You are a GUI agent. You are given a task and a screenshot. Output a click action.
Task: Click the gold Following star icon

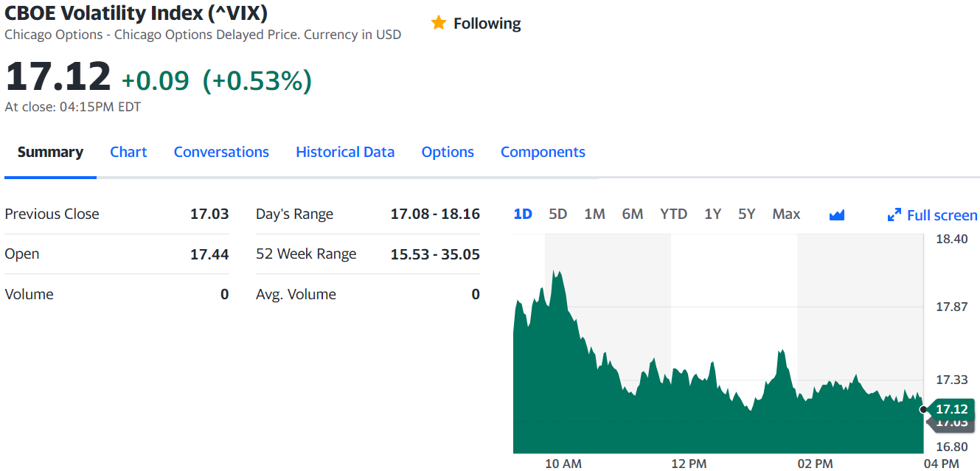pos(439,23)
